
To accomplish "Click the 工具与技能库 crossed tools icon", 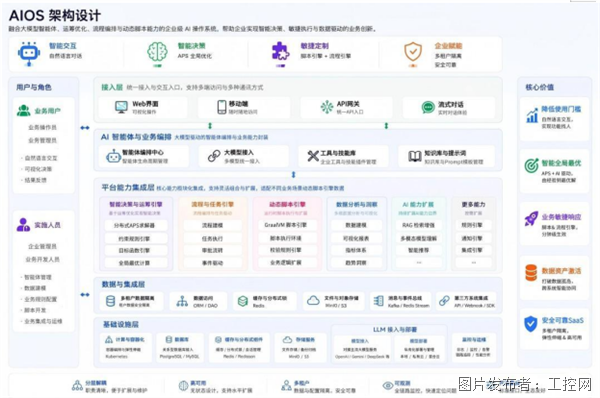I will point(313,156).
